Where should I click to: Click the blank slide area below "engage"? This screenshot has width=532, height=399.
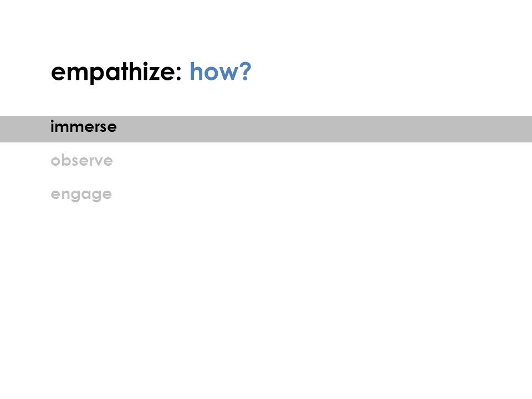(266, 299)
